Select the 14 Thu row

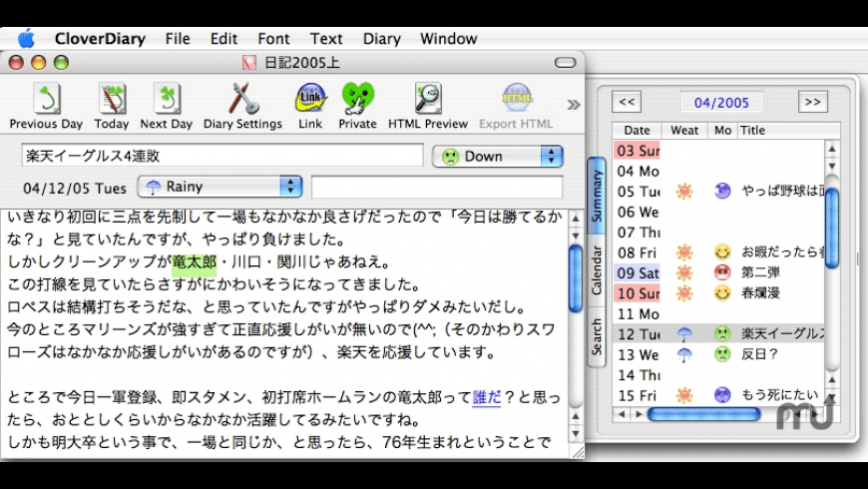pyautogui.click(x=718, y=375)
